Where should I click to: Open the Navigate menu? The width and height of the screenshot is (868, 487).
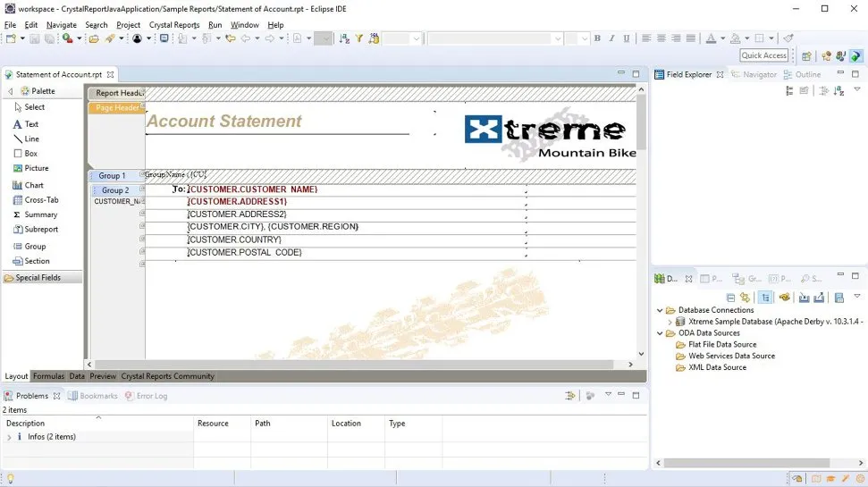[x=62, y=25]
